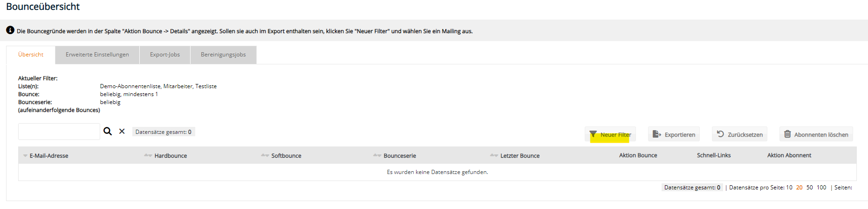Sort by E-Mail-Adresse column arrow
868x209 pixels.
25,156
